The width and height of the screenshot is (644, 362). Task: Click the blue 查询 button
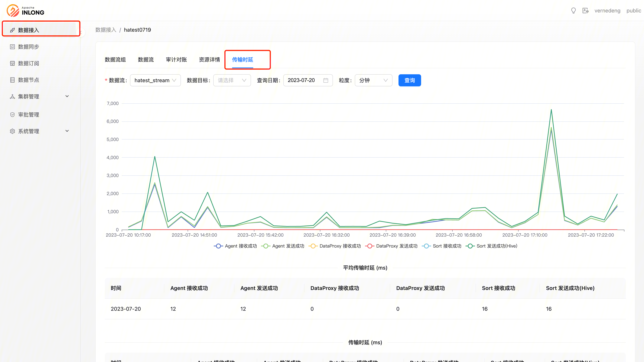(409, 80)
